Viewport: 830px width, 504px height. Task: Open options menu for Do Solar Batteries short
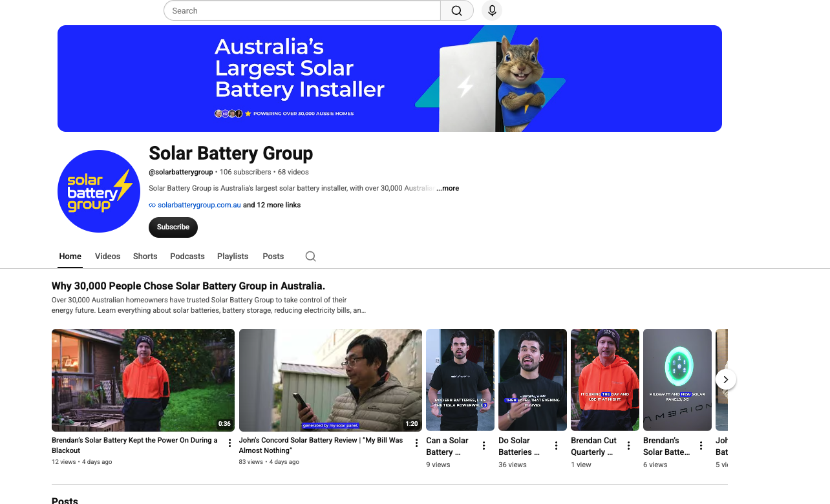click(x=556, y=446)
